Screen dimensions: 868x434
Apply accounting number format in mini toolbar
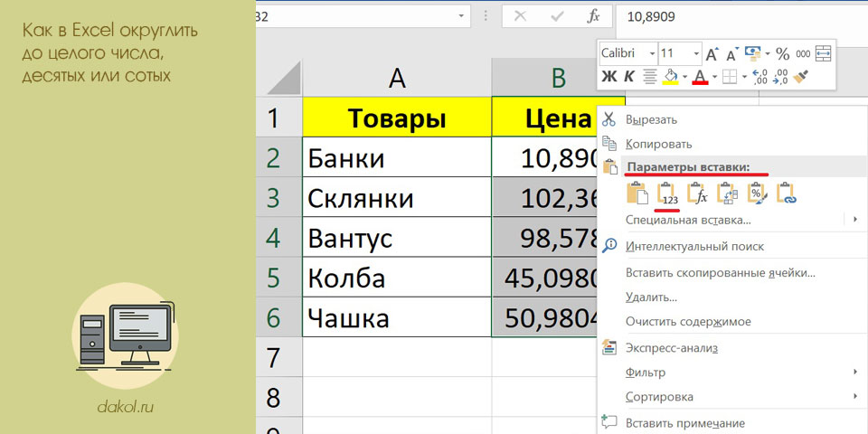[751, 53]
